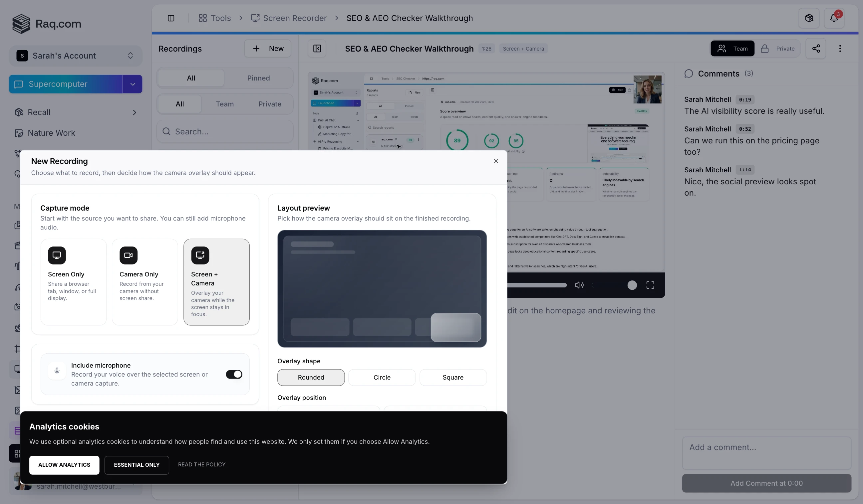The height and width of the screenshot is (504, 863).
Task: Click Allow Analytics button
Action: [x=64, y=465]
